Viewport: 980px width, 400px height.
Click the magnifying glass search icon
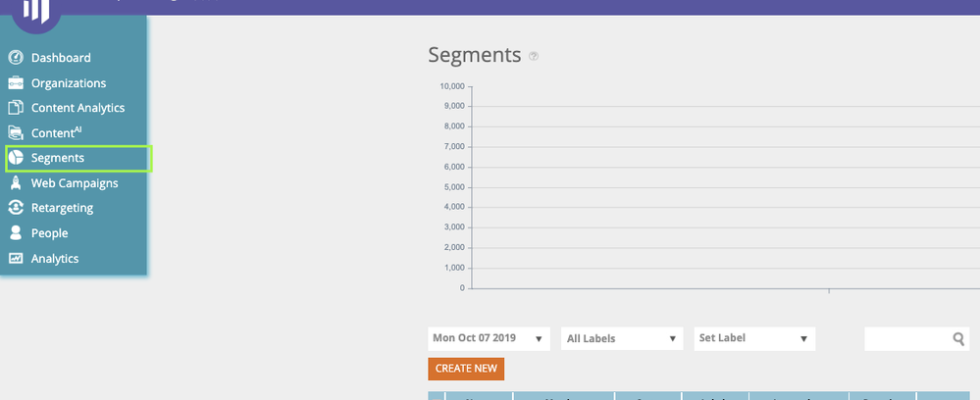point(958,338)
